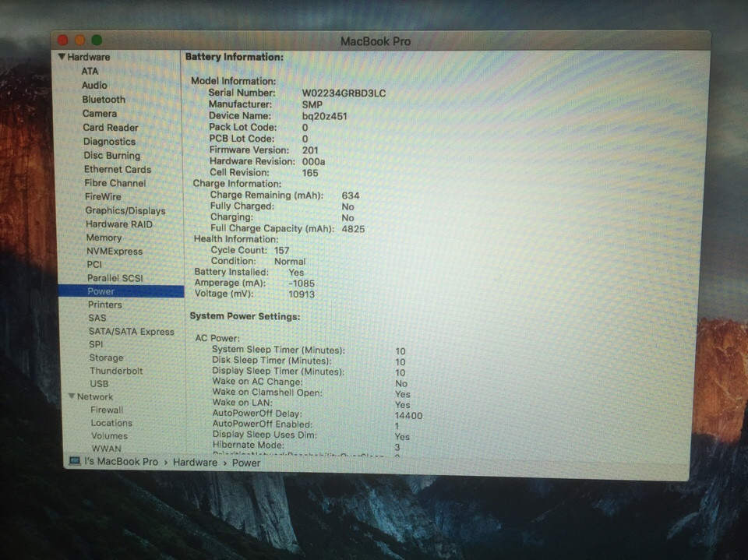The height and width of the screenshot is (560, 748).
Task: Select Parallel SCSI entry
Action: coord(115,277)
